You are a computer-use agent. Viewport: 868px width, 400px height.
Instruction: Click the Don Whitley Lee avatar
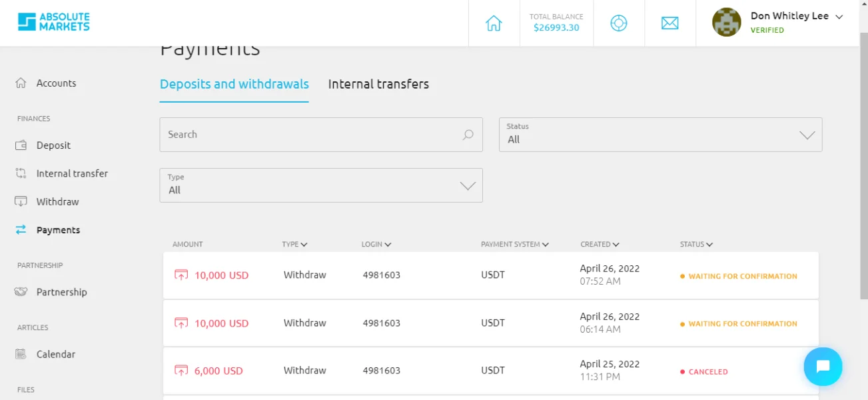pyautogui.click(x=726, y=23)
